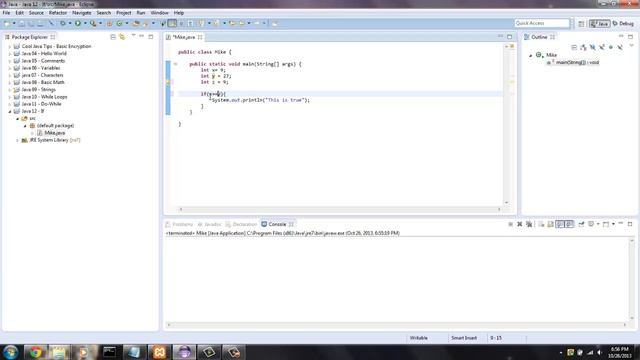Collapse the Mike class in Outline
The height and width of the screenshot is (360, 640).
click(x=531, y=55)
